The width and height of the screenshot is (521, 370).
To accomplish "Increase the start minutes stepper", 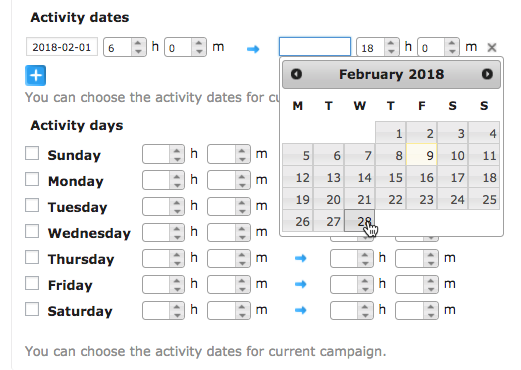I will [199, 43].
